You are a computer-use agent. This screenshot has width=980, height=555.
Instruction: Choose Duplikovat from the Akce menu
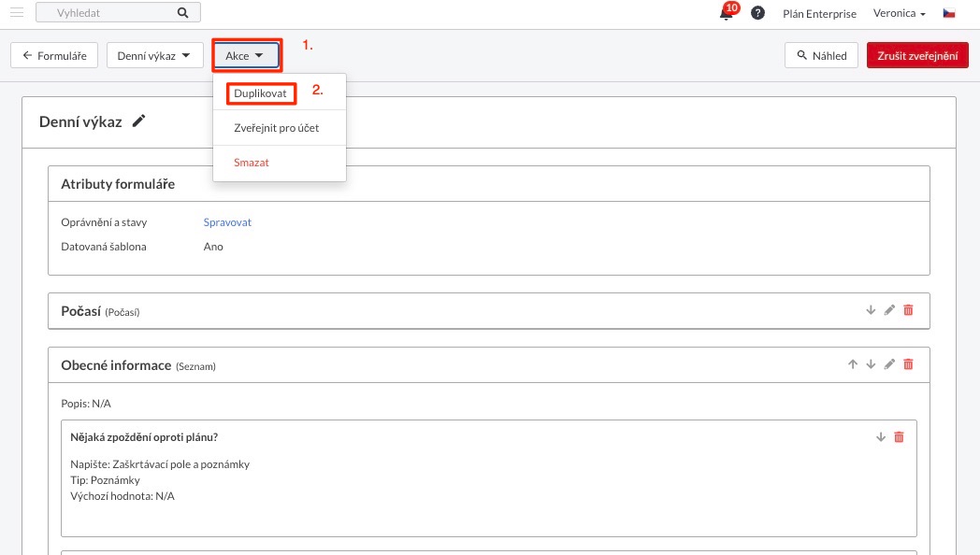click(x=261, y=93)
